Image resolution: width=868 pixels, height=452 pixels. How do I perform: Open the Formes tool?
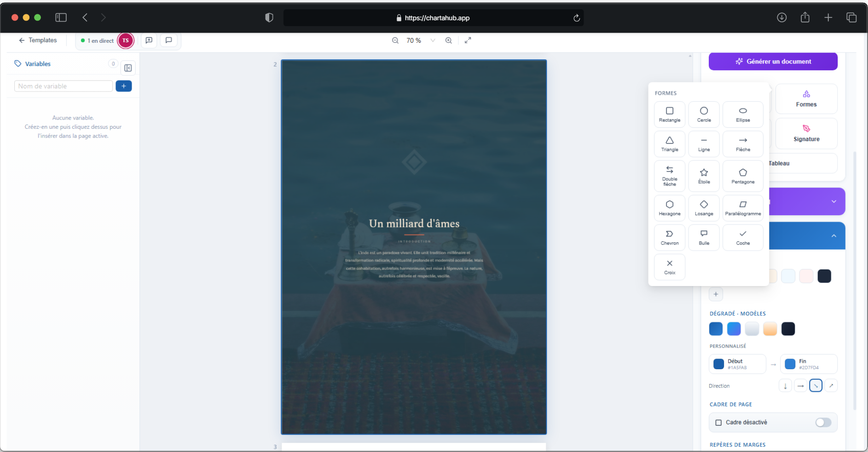(806, 99)
